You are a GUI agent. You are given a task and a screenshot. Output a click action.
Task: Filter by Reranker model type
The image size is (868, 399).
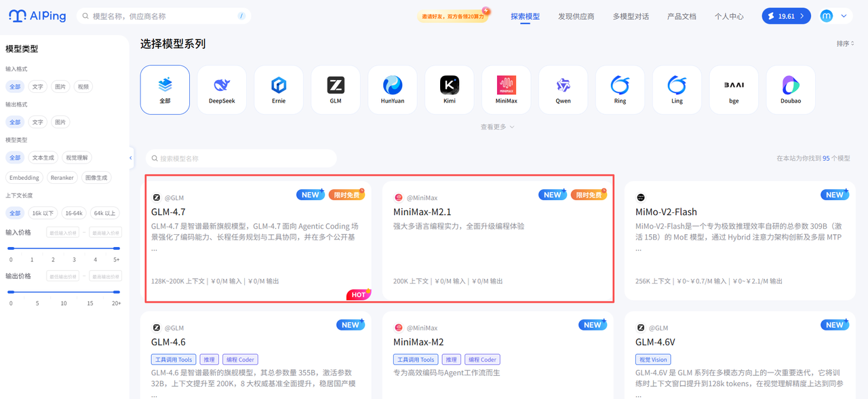coord(62,178)
